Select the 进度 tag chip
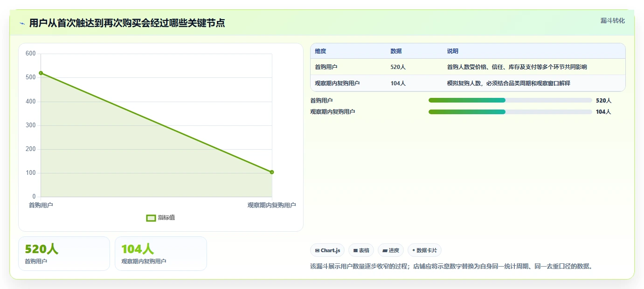Viewport: 644px width, 289px height. [x=391, y=250]
